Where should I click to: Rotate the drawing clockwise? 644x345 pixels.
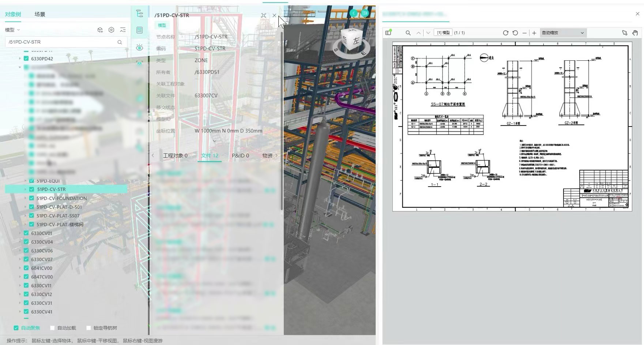(506, 33)
